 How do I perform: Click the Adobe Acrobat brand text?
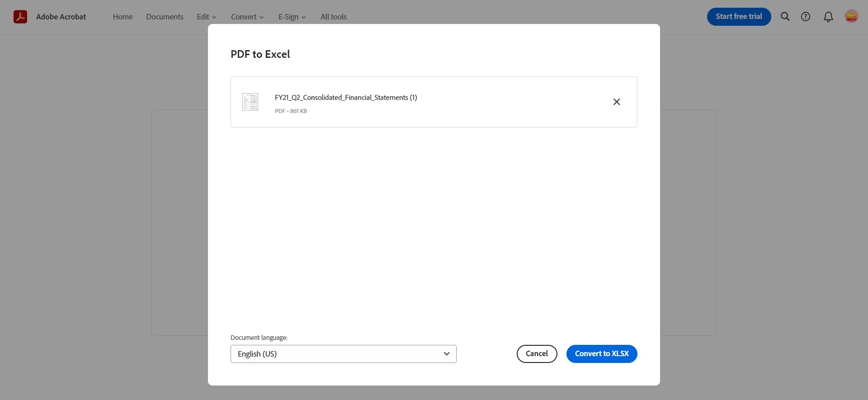(x=61, y=17)
